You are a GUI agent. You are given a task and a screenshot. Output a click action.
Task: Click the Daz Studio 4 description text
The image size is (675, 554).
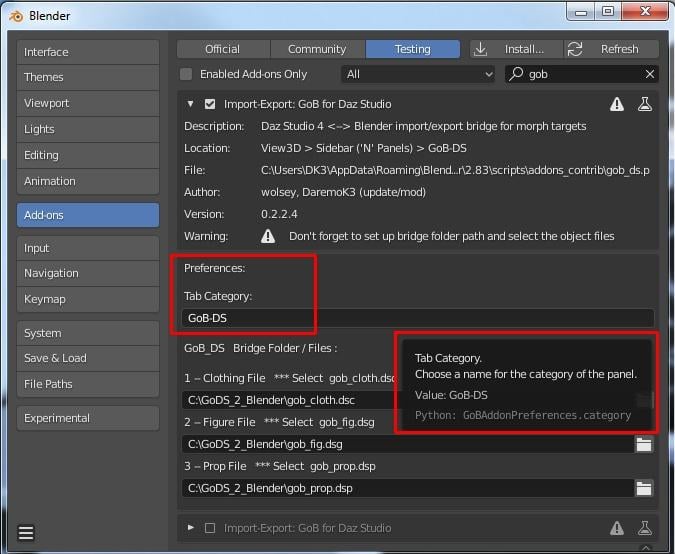[423, 127]
